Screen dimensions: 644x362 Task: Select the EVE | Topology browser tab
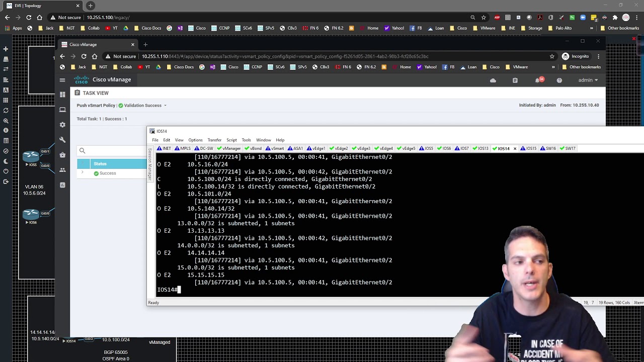click(43, 6)
